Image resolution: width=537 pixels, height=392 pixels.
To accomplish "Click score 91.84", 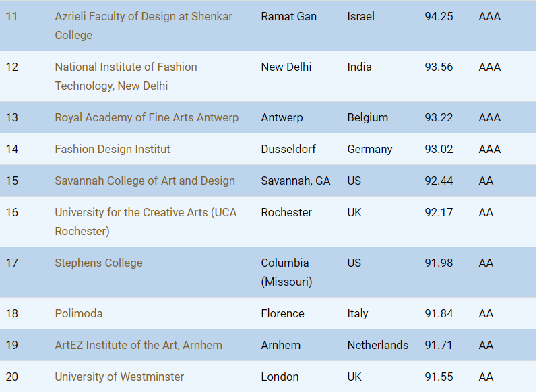I will tap(439, 313).
